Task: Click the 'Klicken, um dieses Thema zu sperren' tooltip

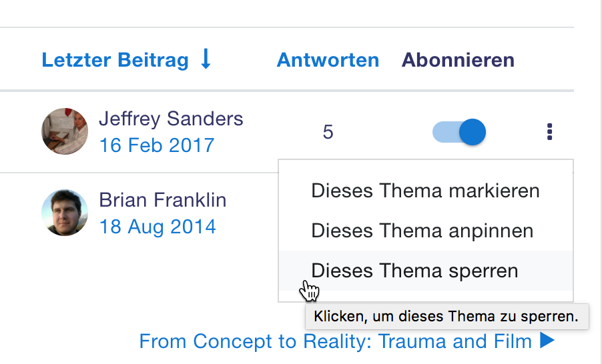Action: point(446,316)
